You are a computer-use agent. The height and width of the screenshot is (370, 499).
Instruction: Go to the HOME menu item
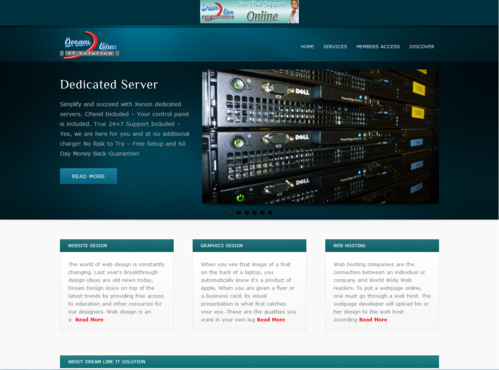(307, 47)
